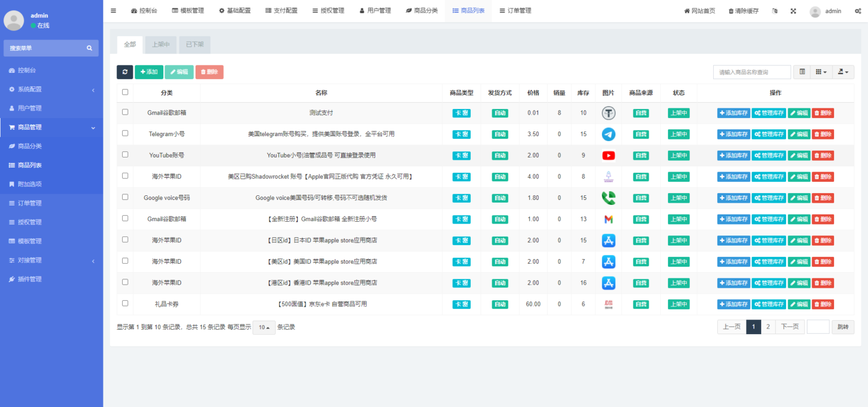Tick the checkbox for the 测试支付 row
The image size is (868, 407).
pyautogui.click(x=125, y=112)
